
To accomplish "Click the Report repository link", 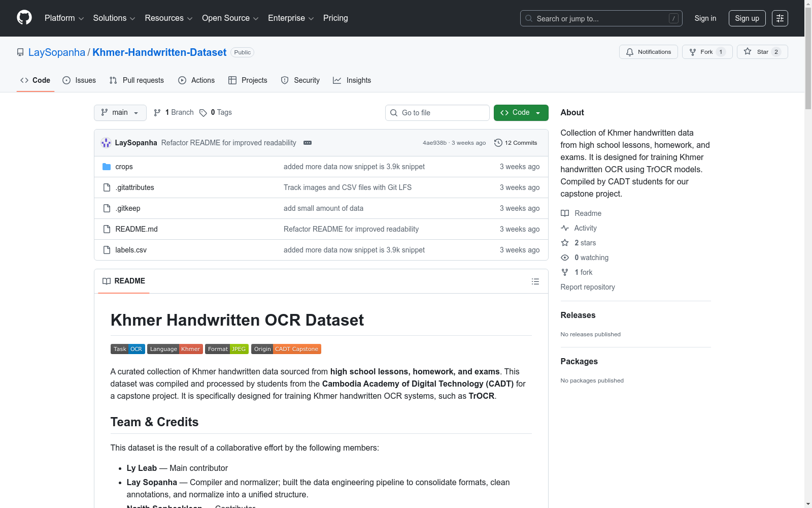I will point(588,287).
